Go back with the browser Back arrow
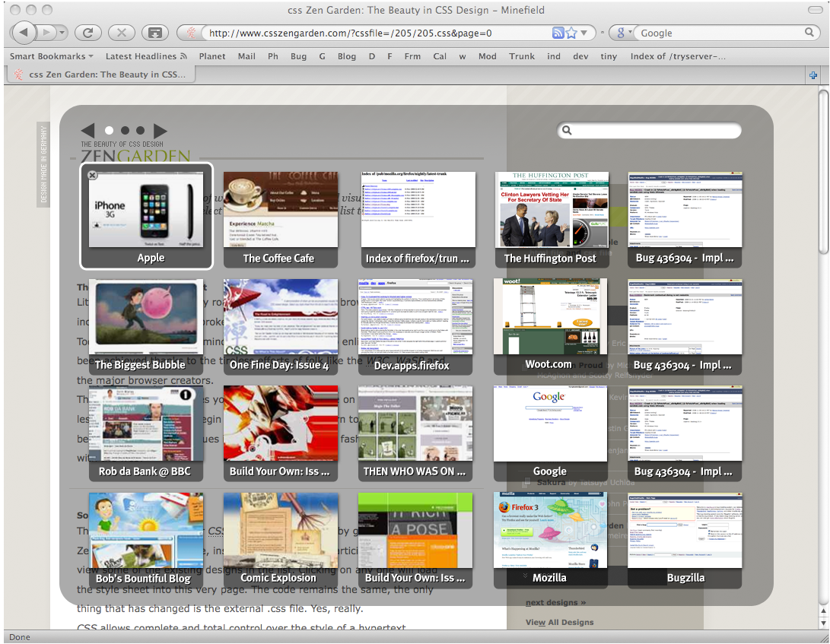Screen dimensions: 830x644 (x=24, y=33)
